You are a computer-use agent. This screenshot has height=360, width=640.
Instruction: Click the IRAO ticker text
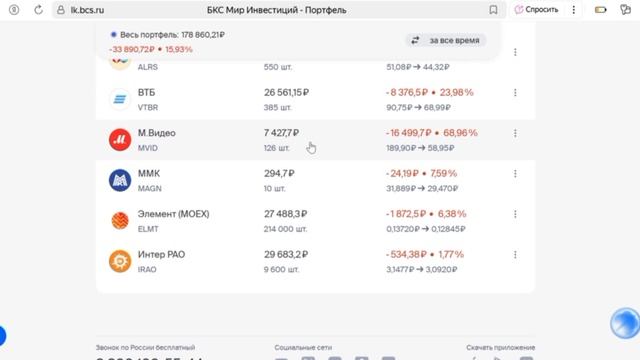(x=147, y=269)
